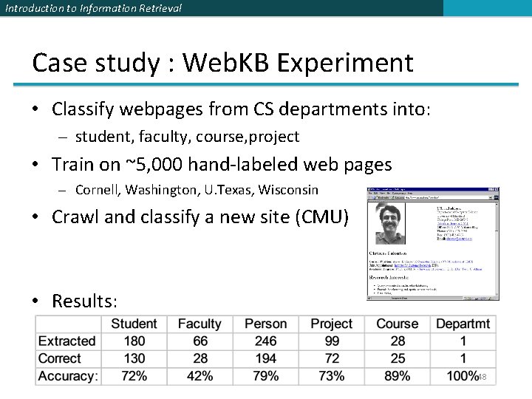Click the Project Extracted value '99'
Image resolution: width=532 pixels, height=399 pixels.
(332, 341)
